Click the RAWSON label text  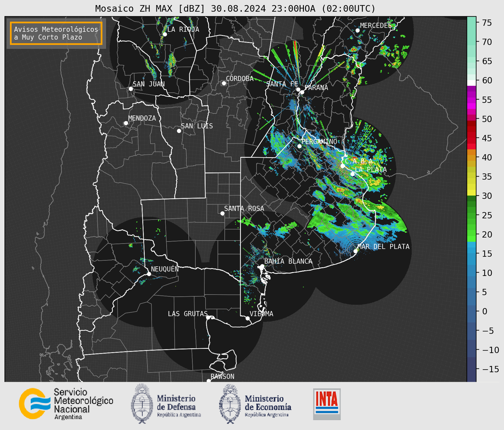click(x=222, y=376)
